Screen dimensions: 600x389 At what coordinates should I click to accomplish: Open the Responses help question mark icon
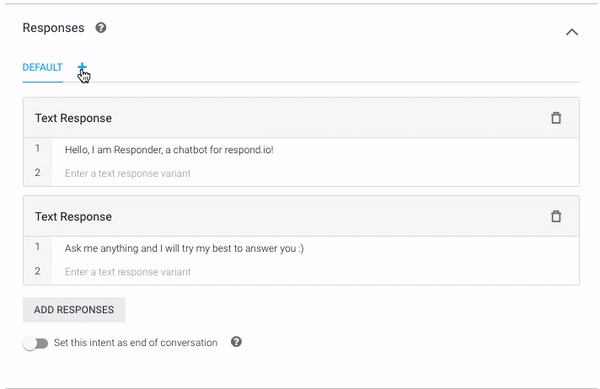[x=101, y=28]
